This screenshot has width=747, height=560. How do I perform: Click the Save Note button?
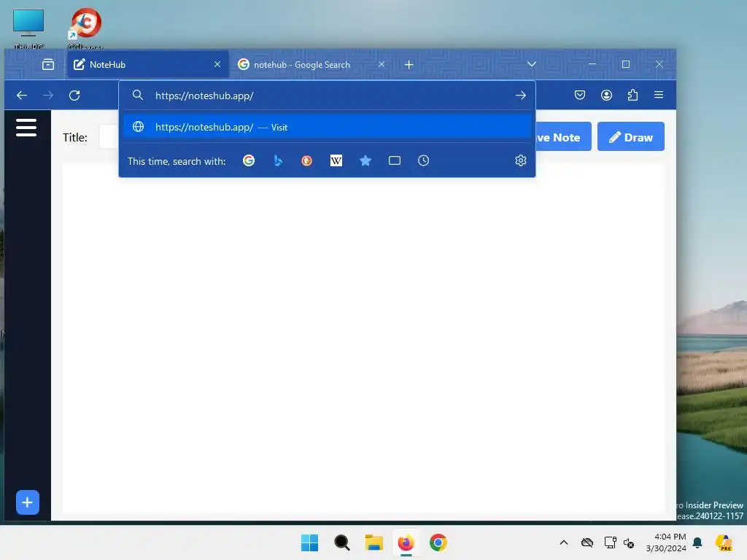(563, 137)
